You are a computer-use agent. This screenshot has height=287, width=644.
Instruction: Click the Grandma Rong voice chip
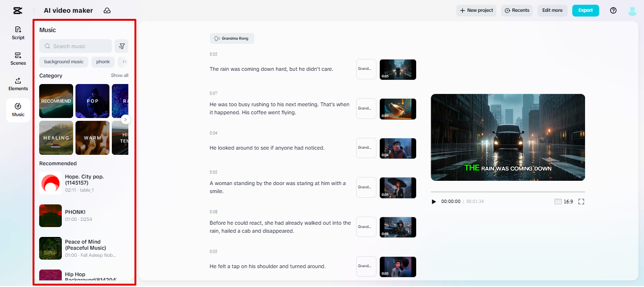point(232,38)
